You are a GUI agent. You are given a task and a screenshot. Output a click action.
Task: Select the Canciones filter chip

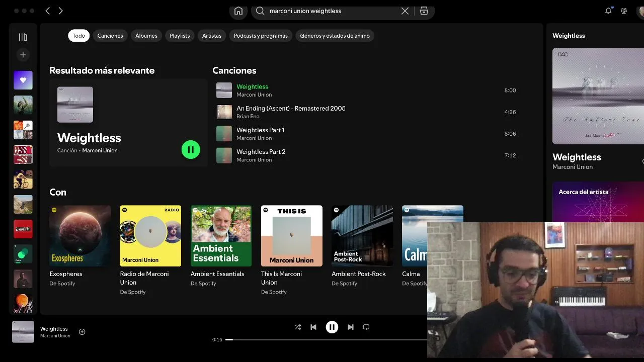[110, 36]
